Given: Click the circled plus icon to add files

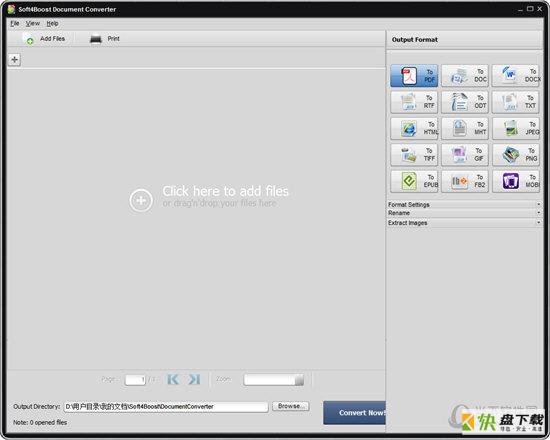Looking at the screenshot, I should click(141, 200).
